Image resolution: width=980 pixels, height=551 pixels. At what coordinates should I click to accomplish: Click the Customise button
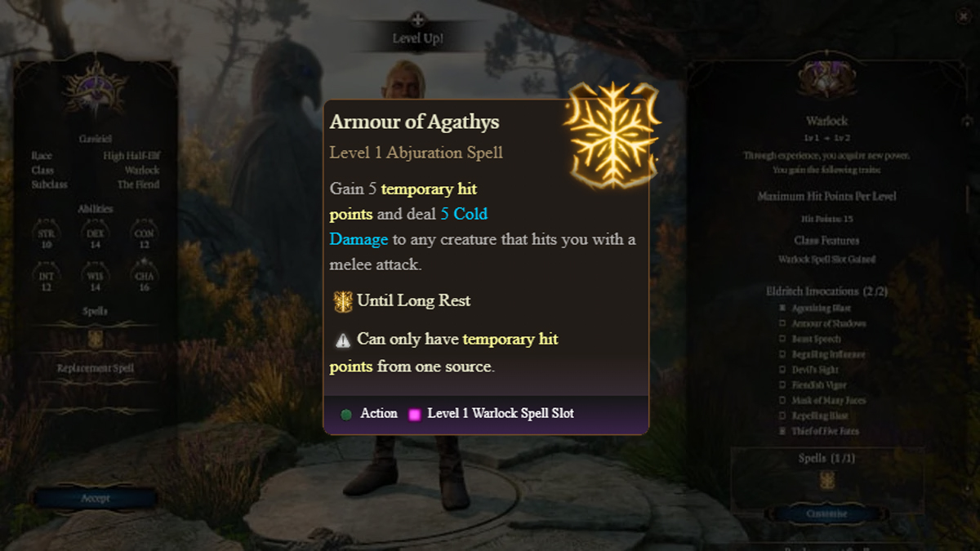[828, 514]
